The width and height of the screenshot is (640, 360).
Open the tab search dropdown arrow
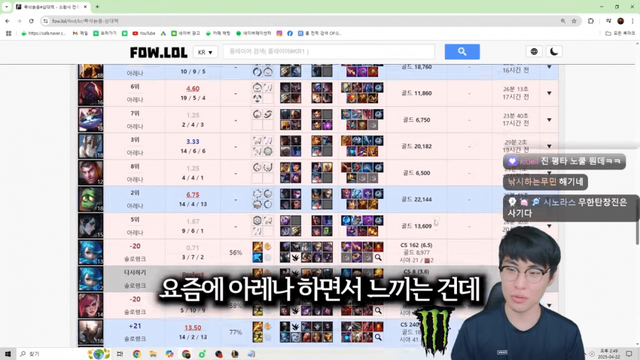click(x=7, y=7)
